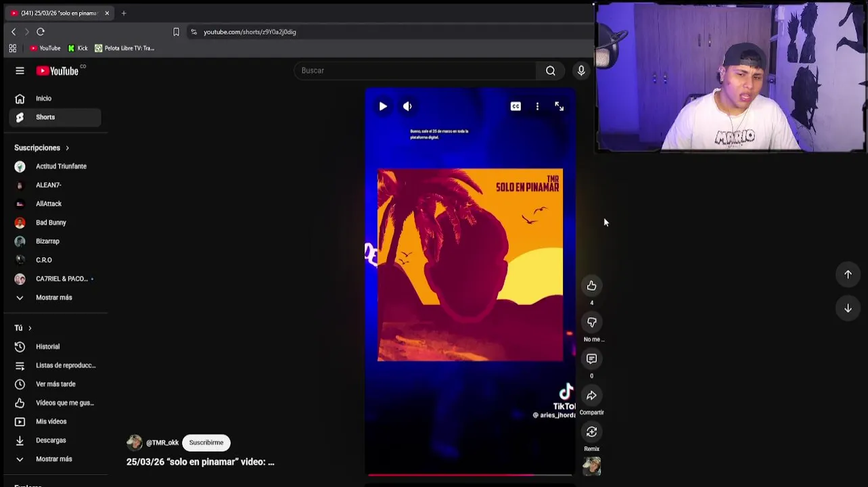Open the Short's three-dot options menu
The height and width of the screenshot is (487, 868).
click(x=537, y=106)
